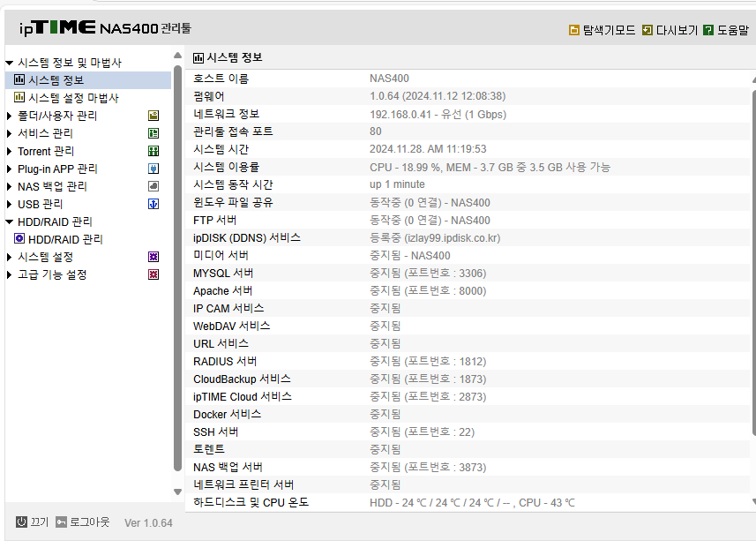Open 시스템 설정 마법사
Viewport: 756px width, 548px height.
coord(73,98)
